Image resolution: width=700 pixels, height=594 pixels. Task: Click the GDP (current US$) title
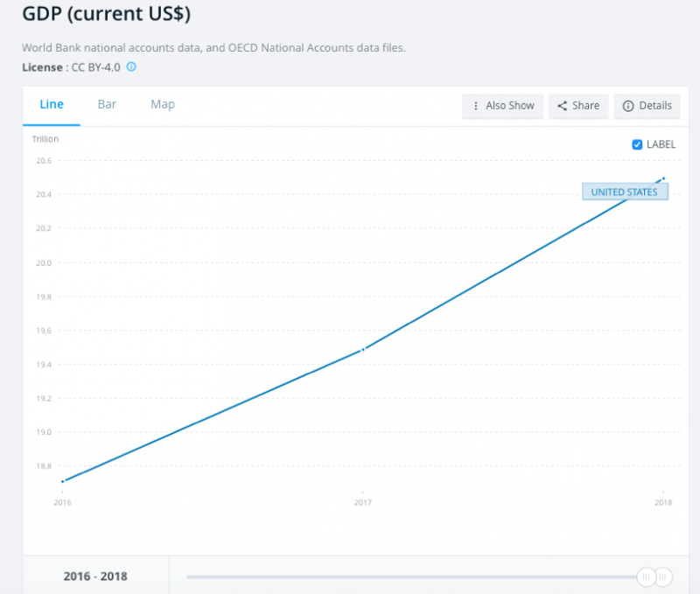click(x=107, y=16)
